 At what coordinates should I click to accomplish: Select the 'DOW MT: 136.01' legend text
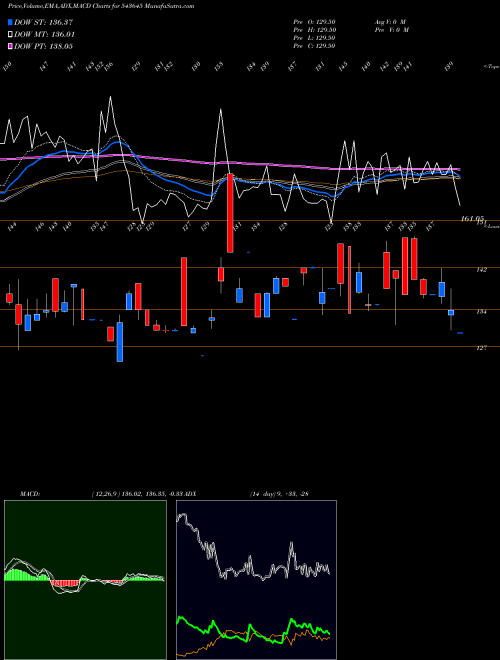44,35
